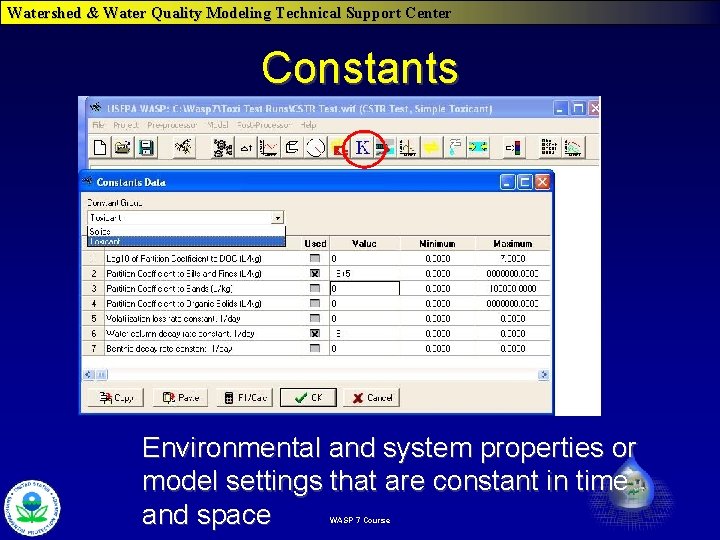Check Used for Partition Coefficient to Organic Solids

(315, 303)
